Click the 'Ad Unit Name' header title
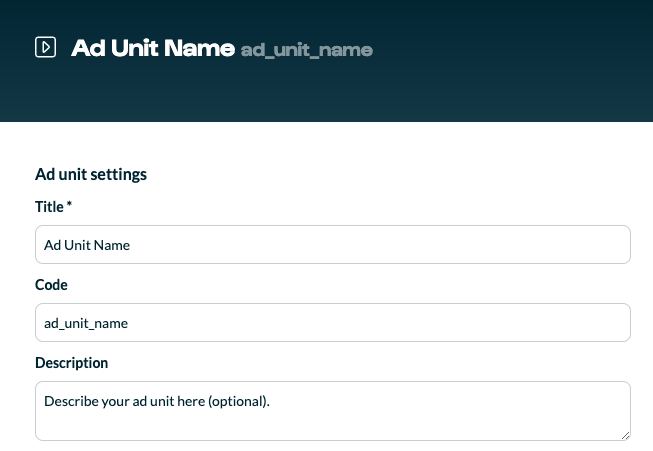The width and height of the screenshot is (653, 451). pos(153,48)
